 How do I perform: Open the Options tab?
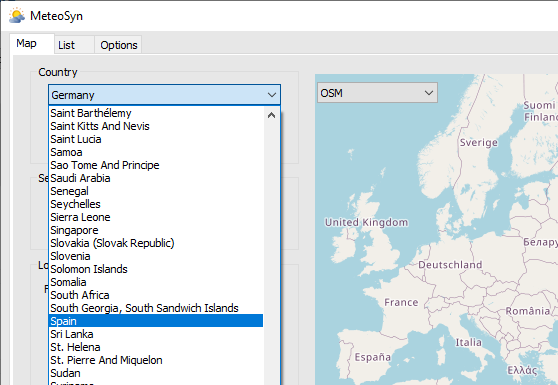119,45
